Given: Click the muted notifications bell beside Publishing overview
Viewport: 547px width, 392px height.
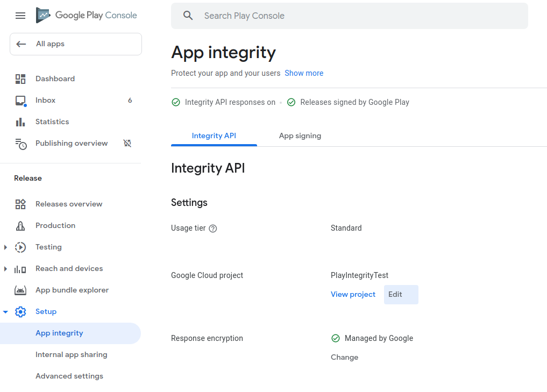Looking at the screenshot, I should click(x=127, y=143).
